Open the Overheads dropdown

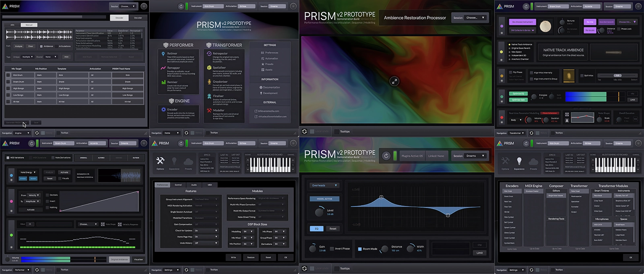pyautogui.click(x=325, y=185)
